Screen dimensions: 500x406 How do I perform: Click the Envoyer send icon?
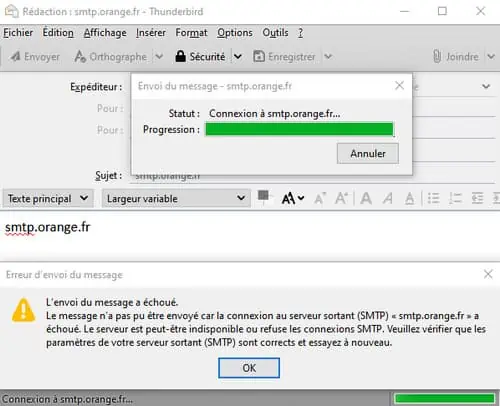click(15, 57)
